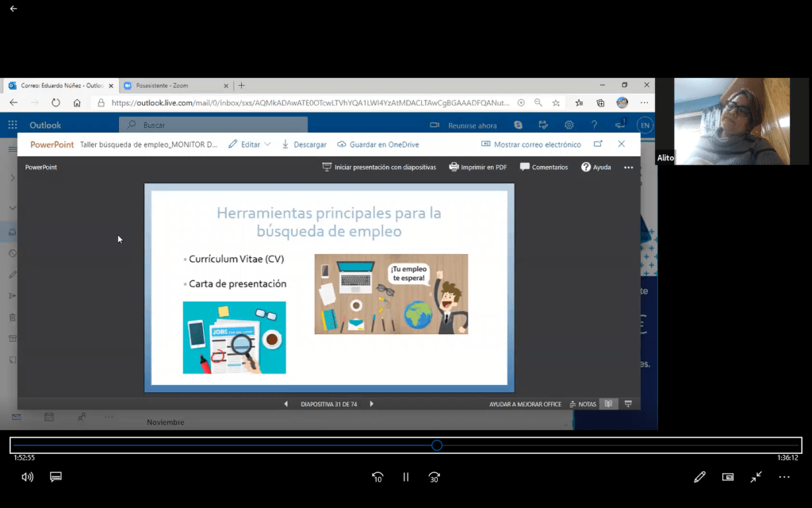Switch to mini view mode
Viewport: 812px width, 508px height.
pyautogui.click(x=728, y=477)
